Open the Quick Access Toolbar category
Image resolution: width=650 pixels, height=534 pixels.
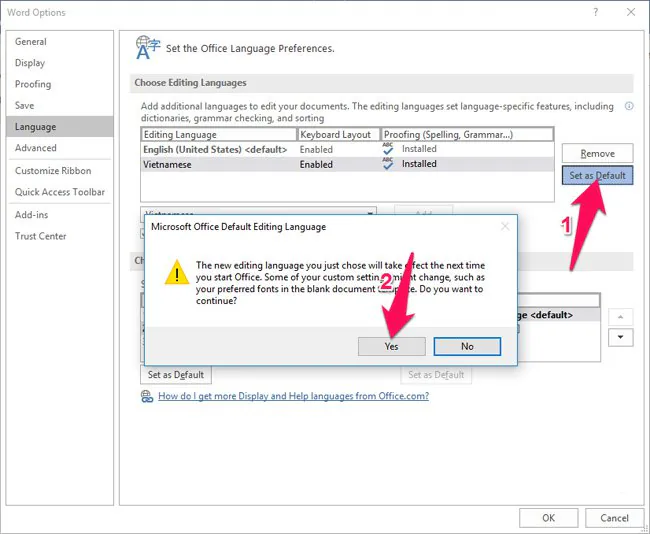coord(60,192)
